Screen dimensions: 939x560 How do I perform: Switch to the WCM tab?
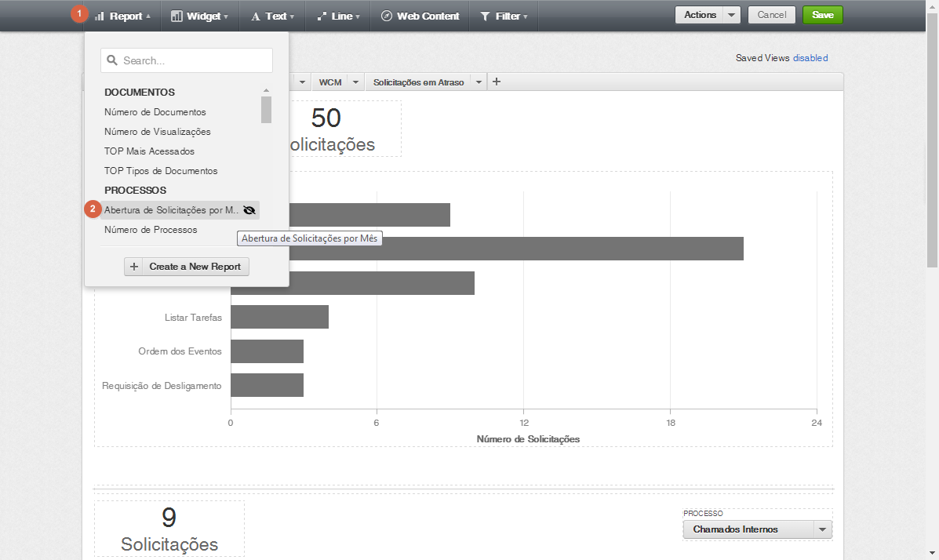pos(330,82)
